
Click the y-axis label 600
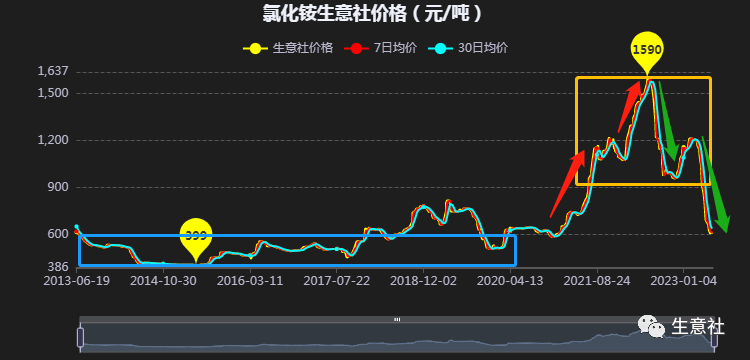point(59,234)
